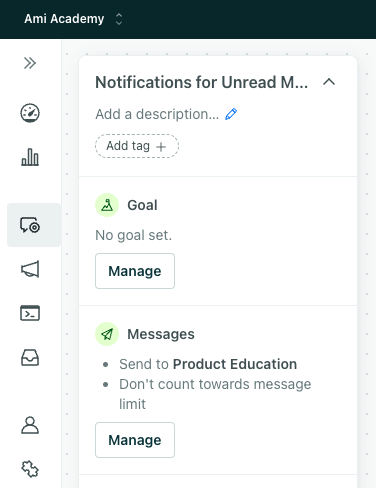Open Broadcasts via the megaphone icon

click(30, 269)
